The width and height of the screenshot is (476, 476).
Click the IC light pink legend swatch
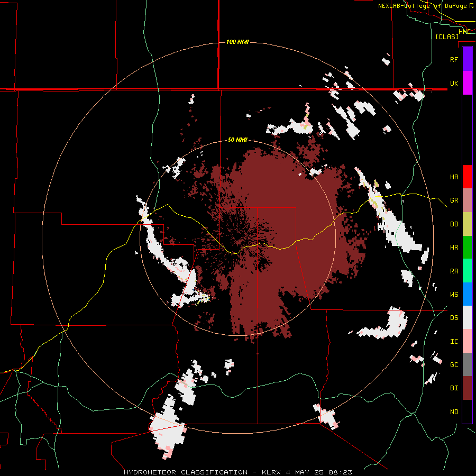click(467, 341)
